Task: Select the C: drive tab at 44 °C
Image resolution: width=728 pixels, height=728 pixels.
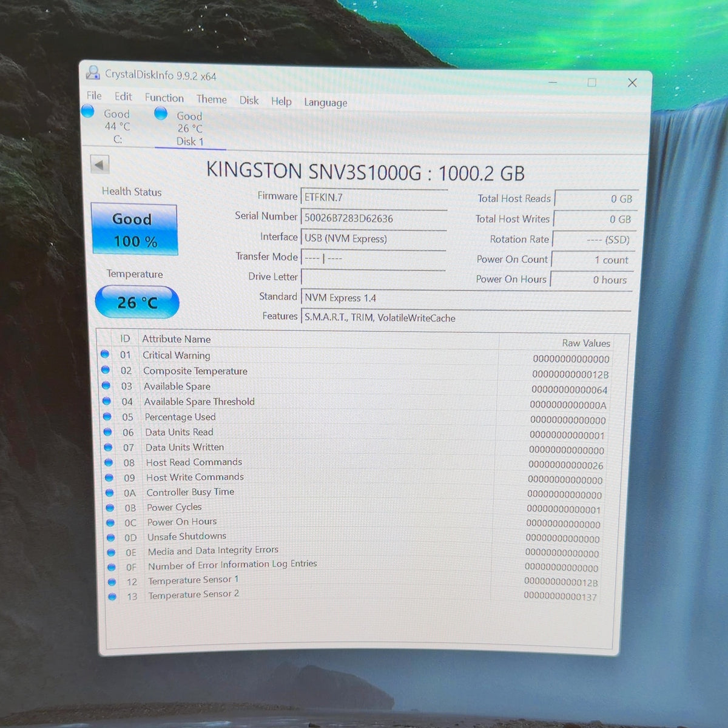Action: 116,126
